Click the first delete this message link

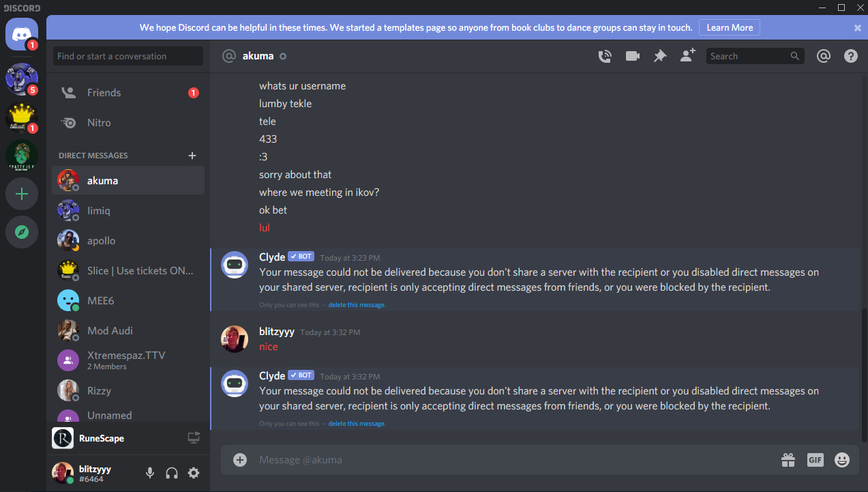[x=357, y=305]
